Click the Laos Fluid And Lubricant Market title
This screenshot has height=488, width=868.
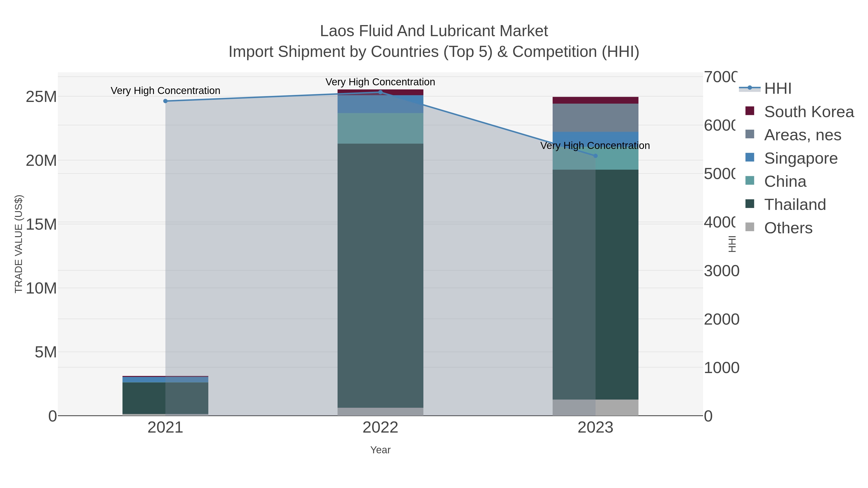434,31
